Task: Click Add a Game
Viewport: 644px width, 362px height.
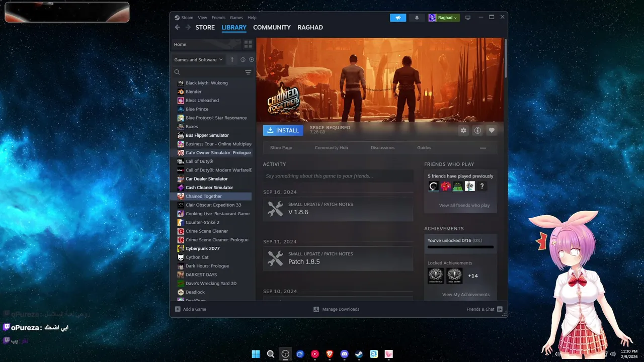Action: pos(191,309)
